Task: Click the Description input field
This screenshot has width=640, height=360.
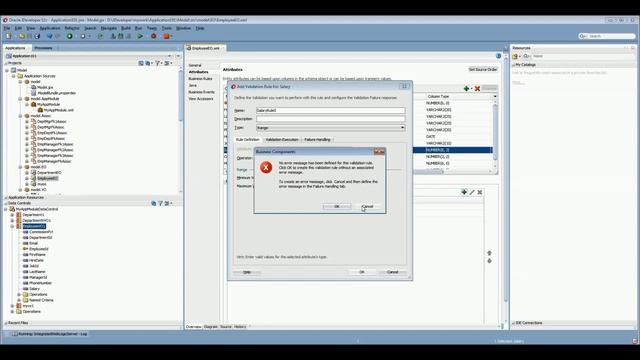Action: coord(331,119)
